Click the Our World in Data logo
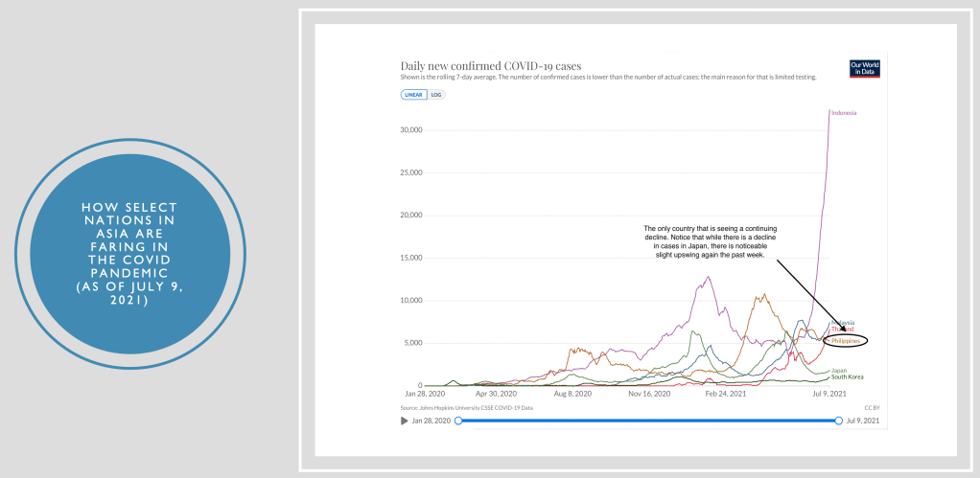Image resolution: width=980 pixels, height=478 pixels. [864, 68]
